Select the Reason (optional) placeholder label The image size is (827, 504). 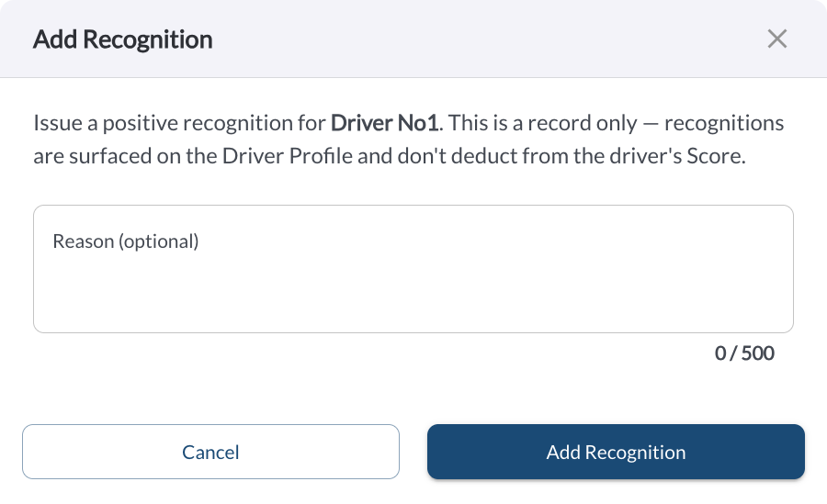pos(126,241)
